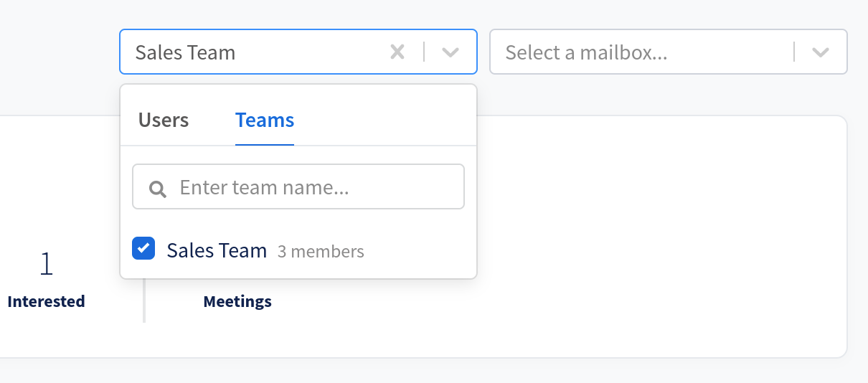Click the Interested count number 1
This screenshot has height=383, width=868.
tap(47, 265)
